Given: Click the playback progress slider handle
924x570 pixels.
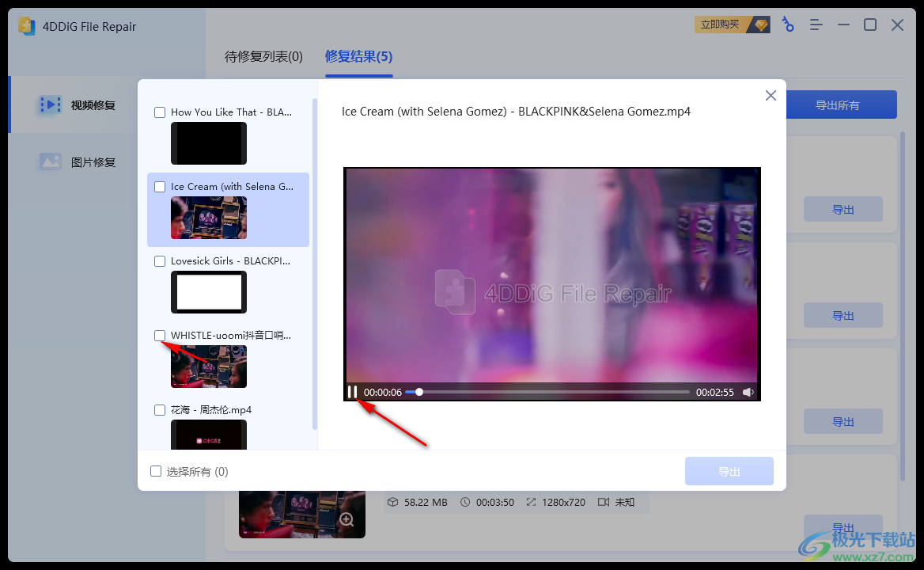Looking at the screenshot, I should click(419, 392).
